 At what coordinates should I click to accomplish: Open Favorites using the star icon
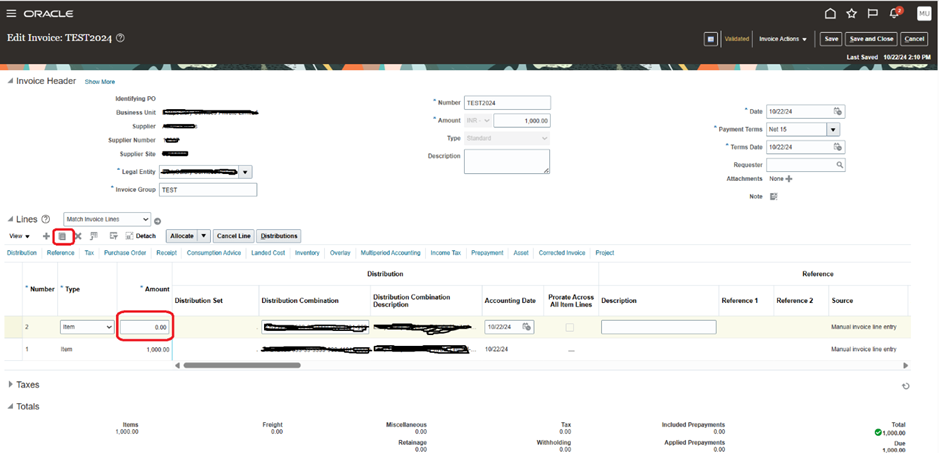tap(851, 14)
